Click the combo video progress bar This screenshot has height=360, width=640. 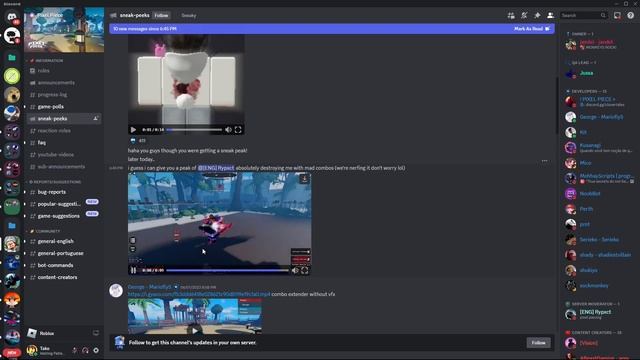pyautogui.click(x=228, y=270)
